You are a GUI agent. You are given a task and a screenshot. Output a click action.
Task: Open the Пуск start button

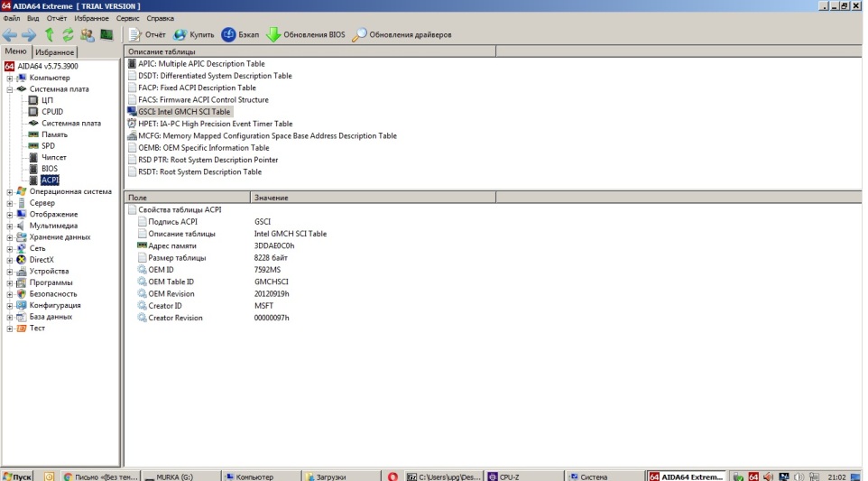pyautogui.click(x=17, y=476)
